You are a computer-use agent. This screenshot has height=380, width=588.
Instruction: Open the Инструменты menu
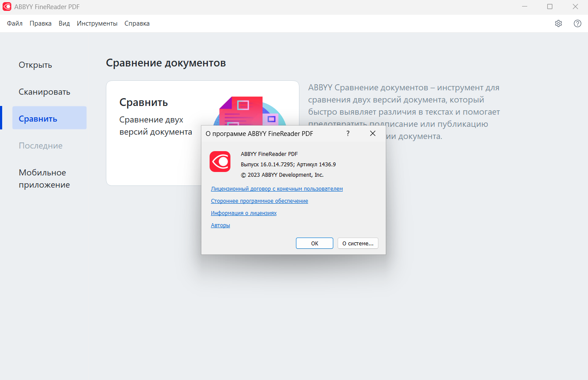97,23
